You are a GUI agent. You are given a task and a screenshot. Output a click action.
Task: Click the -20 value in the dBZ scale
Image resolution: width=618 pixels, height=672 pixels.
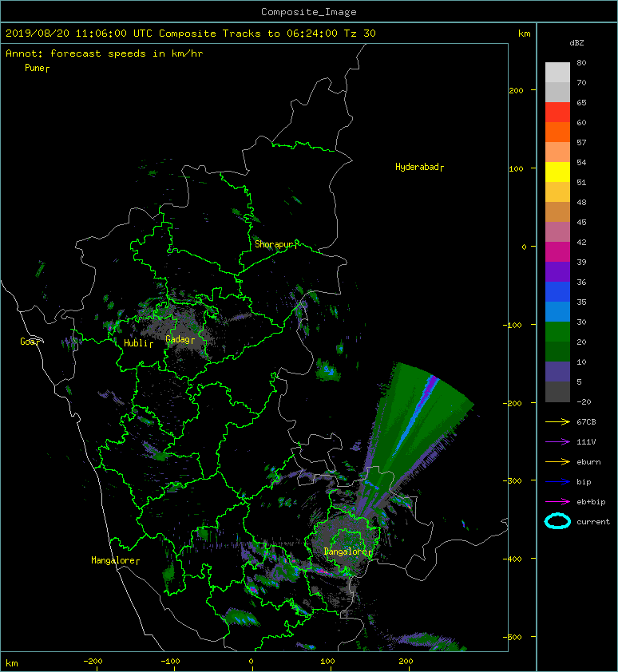coord(584,402)
